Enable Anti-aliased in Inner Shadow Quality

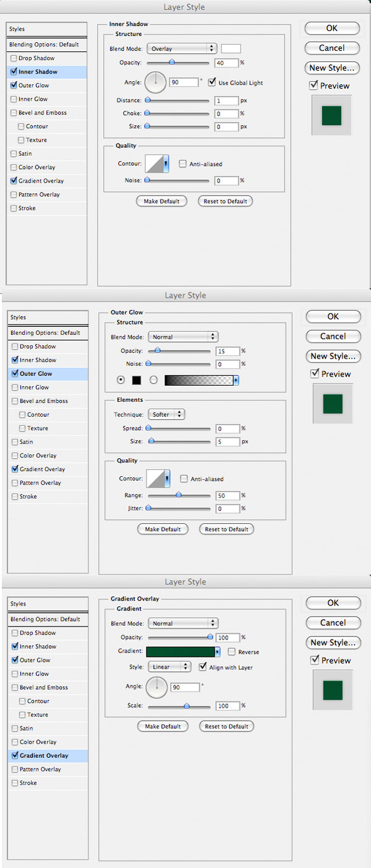click(182, 164)
